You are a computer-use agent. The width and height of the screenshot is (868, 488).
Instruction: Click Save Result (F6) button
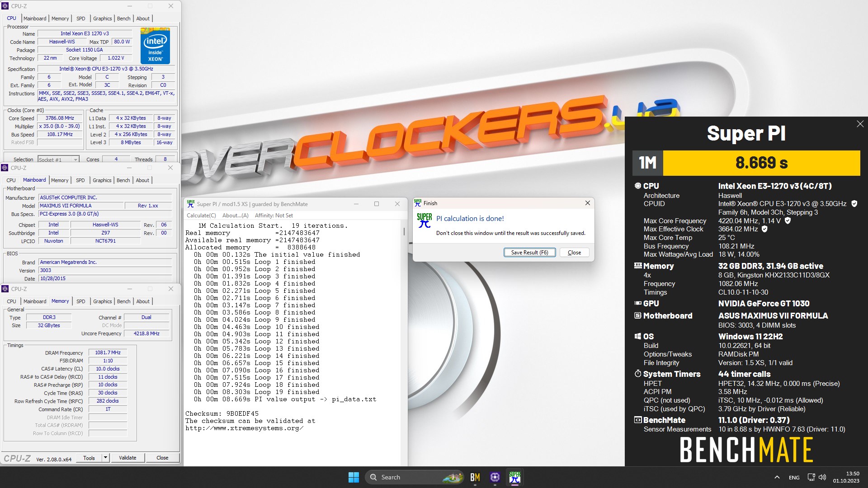point(529,253)
